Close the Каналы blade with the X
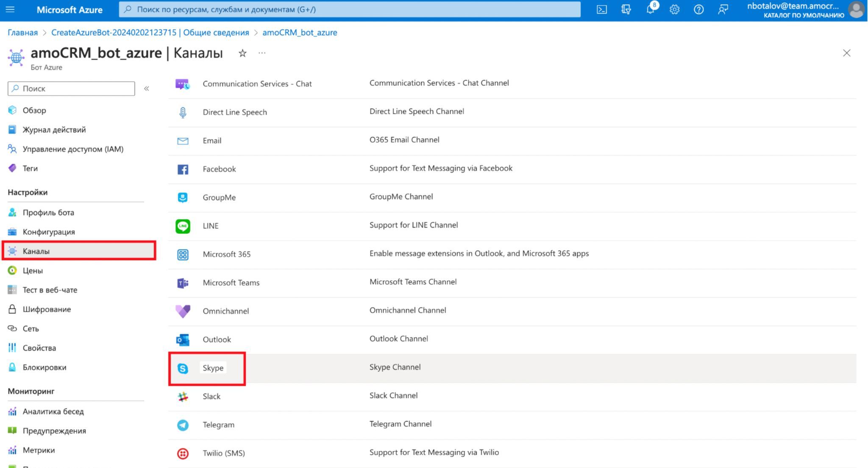The height and width of the screenshot is (468, 868). pos(846,53)
